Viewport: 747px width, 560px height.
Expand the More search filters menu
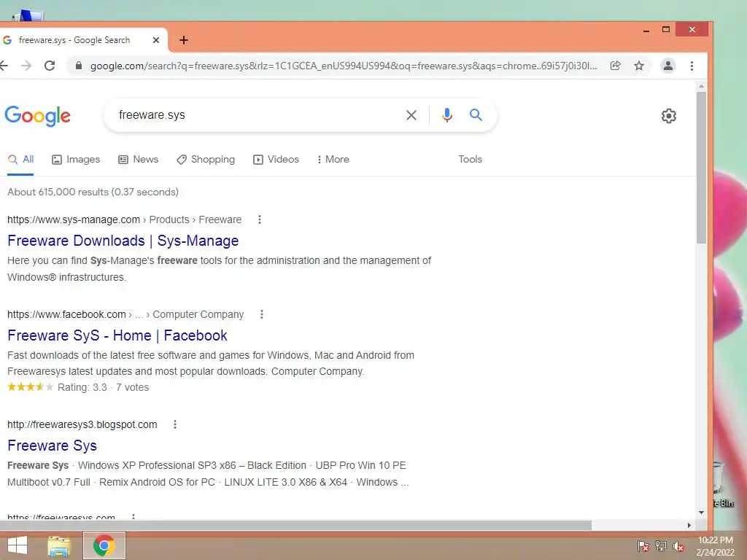point(333,160)
